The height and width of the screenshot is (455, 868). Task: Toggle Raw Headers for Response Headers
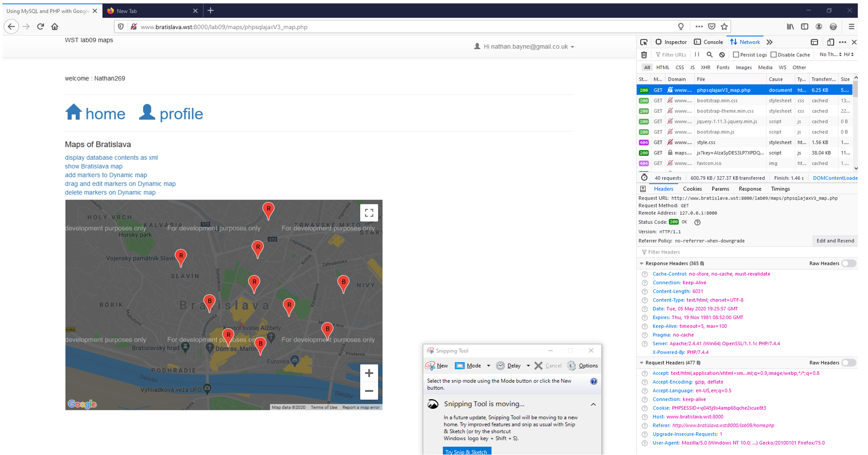click(x=848, y=264)
